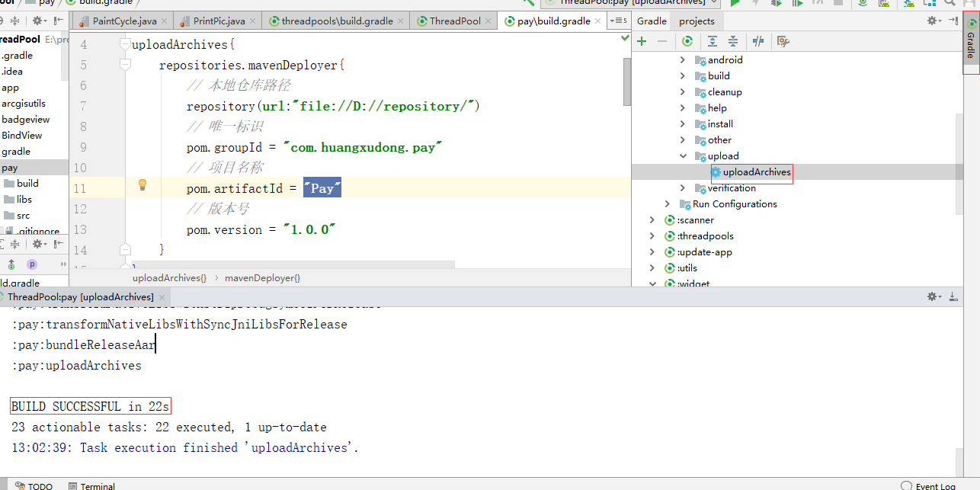Close the threadpools\build.gradle tab
Image resolution: width=980 pixels, height=490 pixels.
coord(401,21)
